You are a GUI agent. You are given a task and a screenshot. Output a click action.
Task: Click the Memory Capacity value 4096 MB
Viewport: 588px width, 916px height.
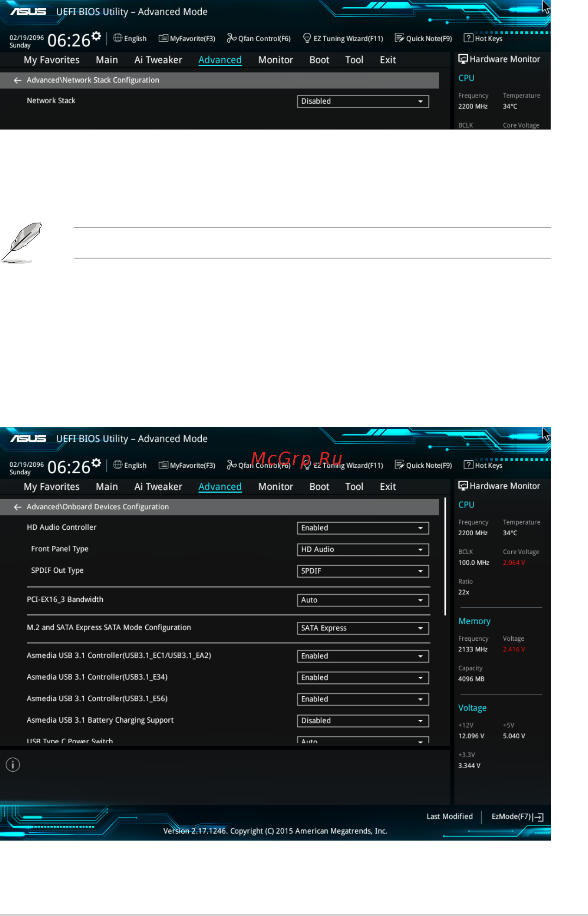[471, 679]
